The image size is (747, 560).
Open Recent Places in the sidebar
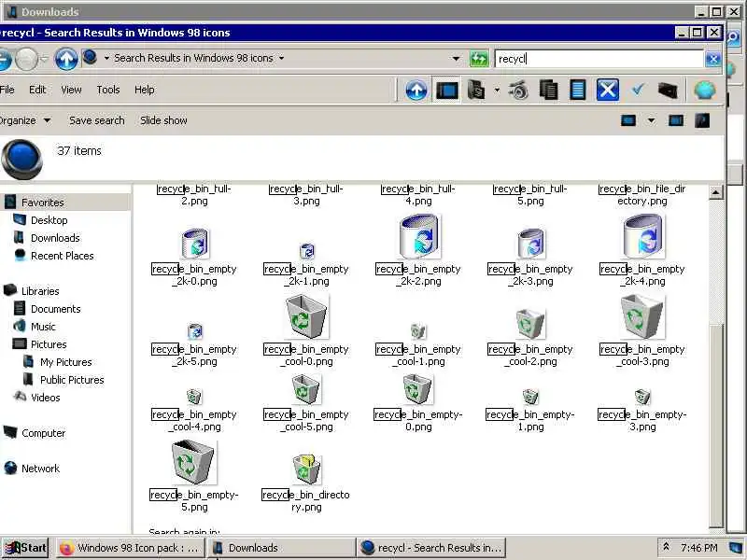click(x=62, y=256)
